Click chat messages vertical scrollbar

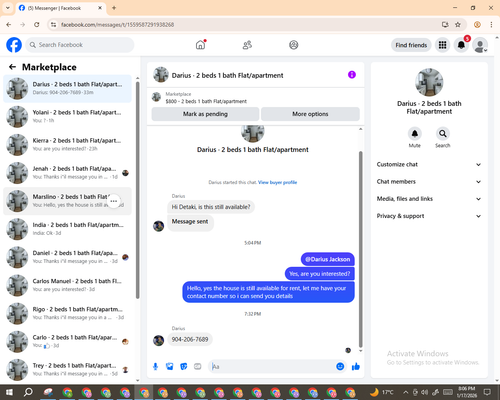(x=360, y=248)
